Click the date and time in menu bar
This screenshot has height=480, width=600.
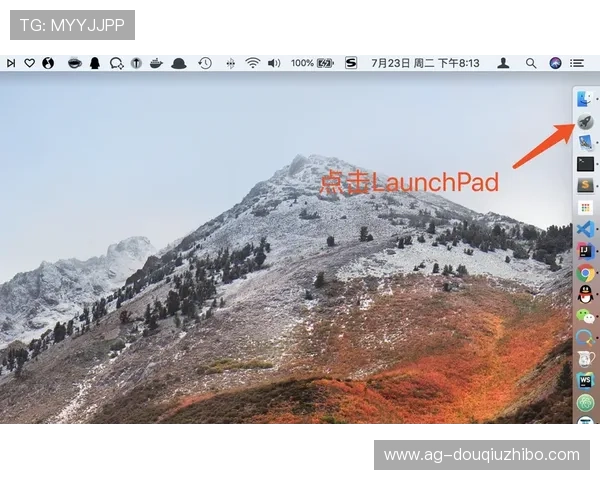pyautogui.click(x=425, y=63)
